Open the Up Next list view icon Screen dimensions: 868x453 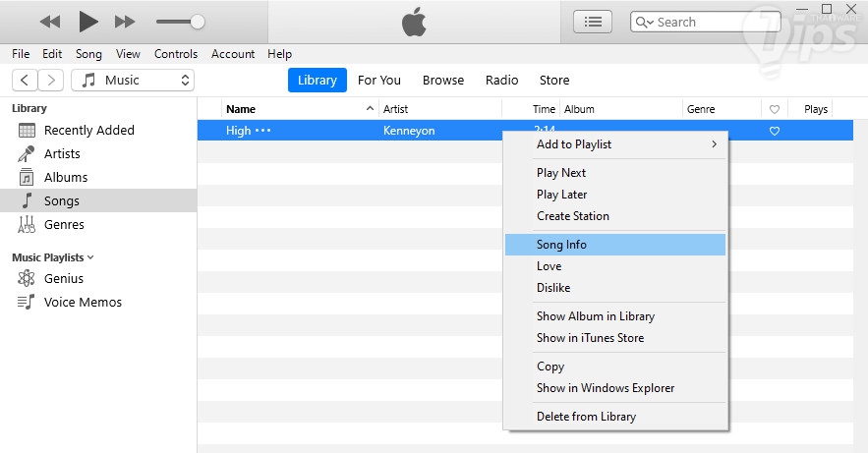593,23
